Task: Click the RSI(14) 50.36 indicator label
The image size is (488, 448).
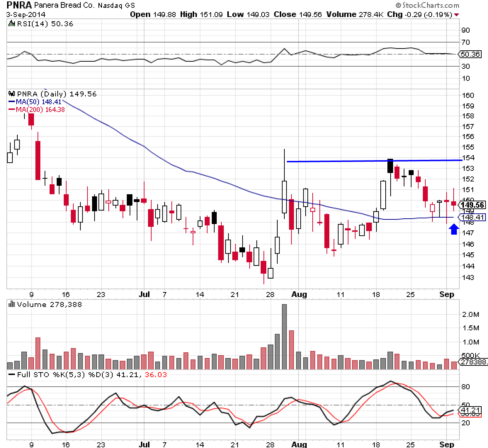Action: pyautogui.click(x=45, y=24)
